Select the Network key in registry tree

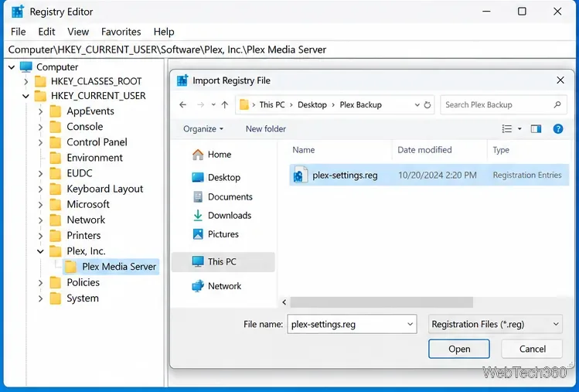(x=77, y=220)
